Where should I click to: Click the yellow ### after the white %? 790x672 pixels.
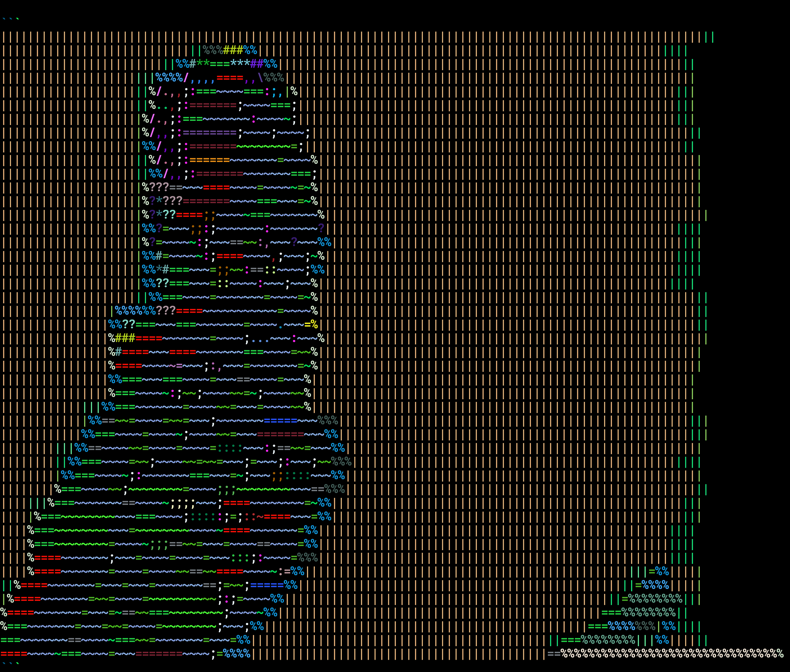[125, 338]
